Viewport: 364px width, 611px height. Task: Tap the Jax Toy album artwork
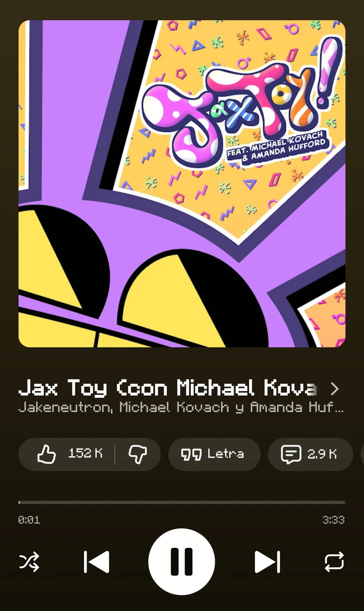point(182,184)
